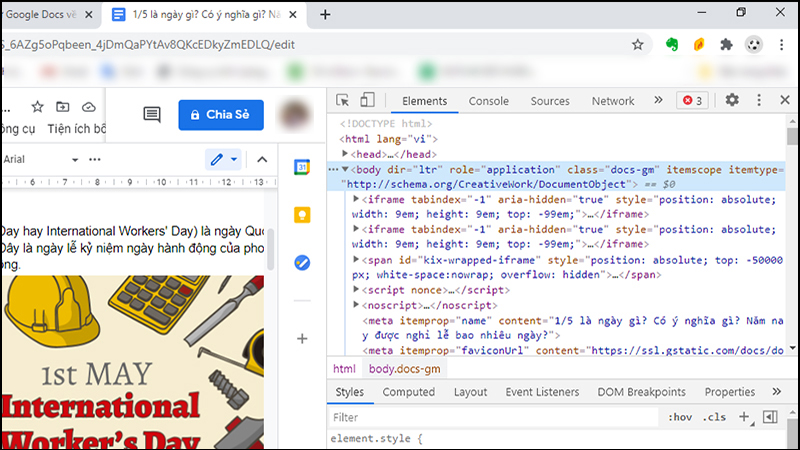This screenshot has width=800, height=450.
Task: Close the Google Docs tab
Action: [x=88, y=15]
